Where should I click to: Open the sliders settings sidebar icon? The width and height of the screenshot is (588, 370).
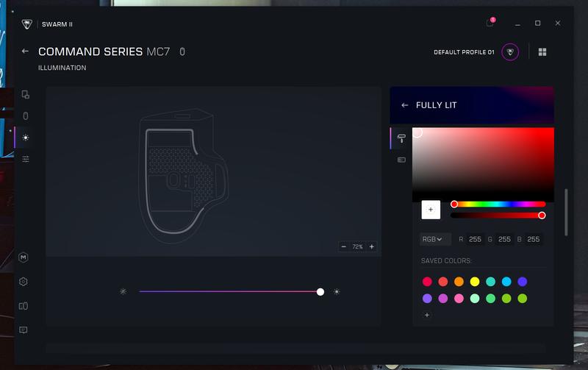click(26, 159)
